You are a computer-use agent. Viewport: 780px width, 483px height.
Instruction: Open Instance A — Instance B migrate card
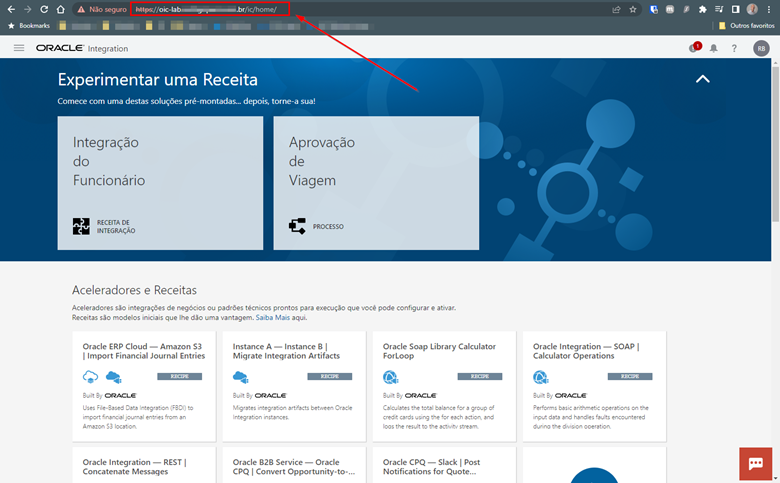coord(294,386)
